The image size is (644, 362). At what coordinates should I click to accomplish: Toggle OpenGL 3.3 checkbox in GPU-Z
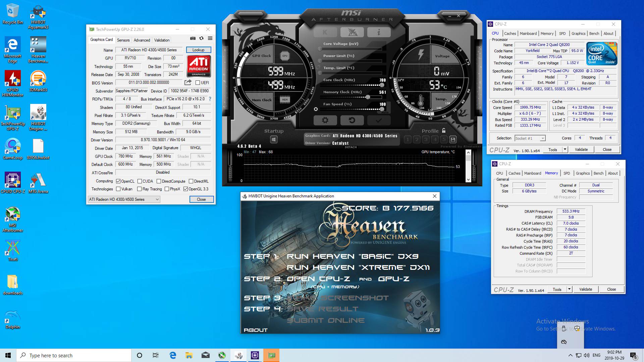point(185,189)
